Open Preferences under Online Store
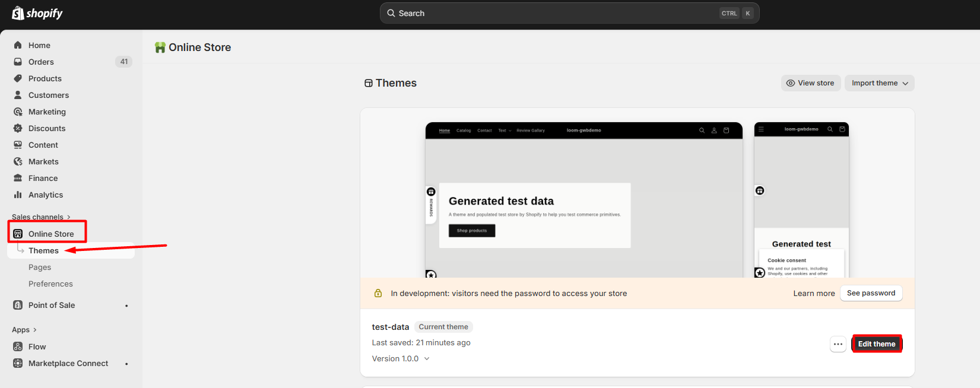The image size is (980, 388). pyautogui.click(x=50, y=284)
